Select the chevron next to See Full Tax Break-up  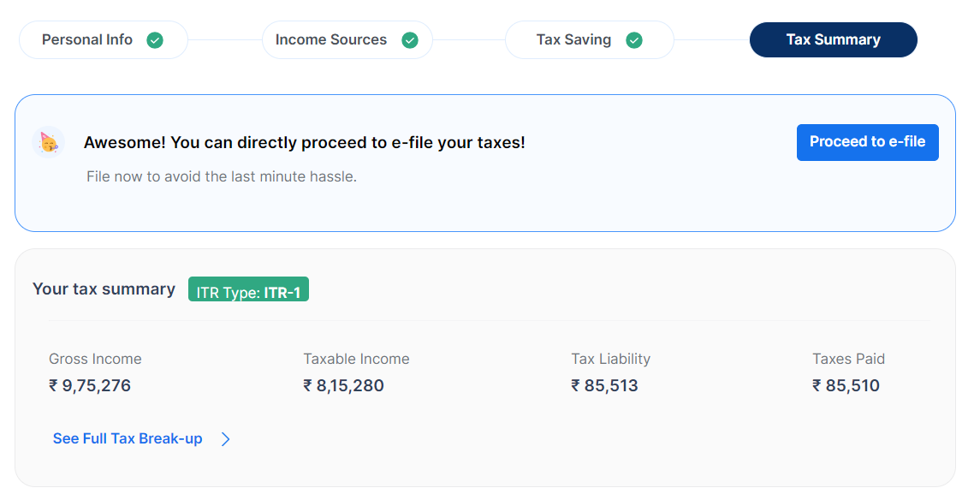[x=225, y=438]
